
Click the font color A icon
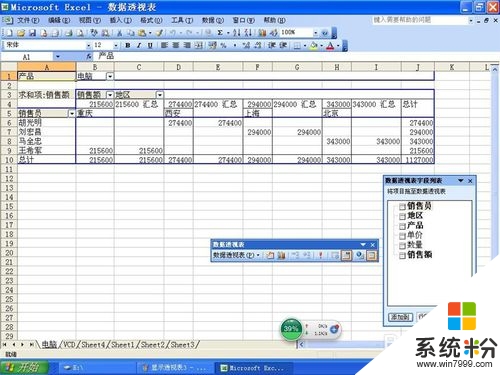[330, 46]
